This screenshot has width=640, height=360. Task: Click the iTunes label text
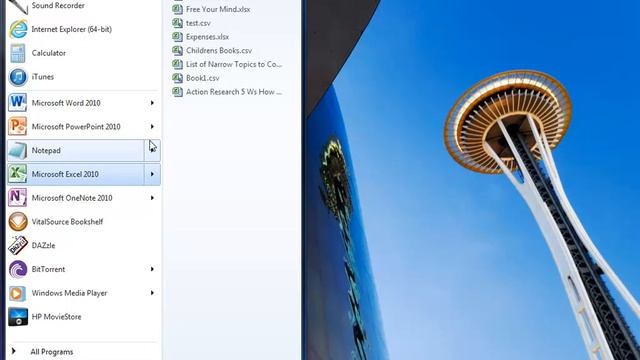[43, 77]
